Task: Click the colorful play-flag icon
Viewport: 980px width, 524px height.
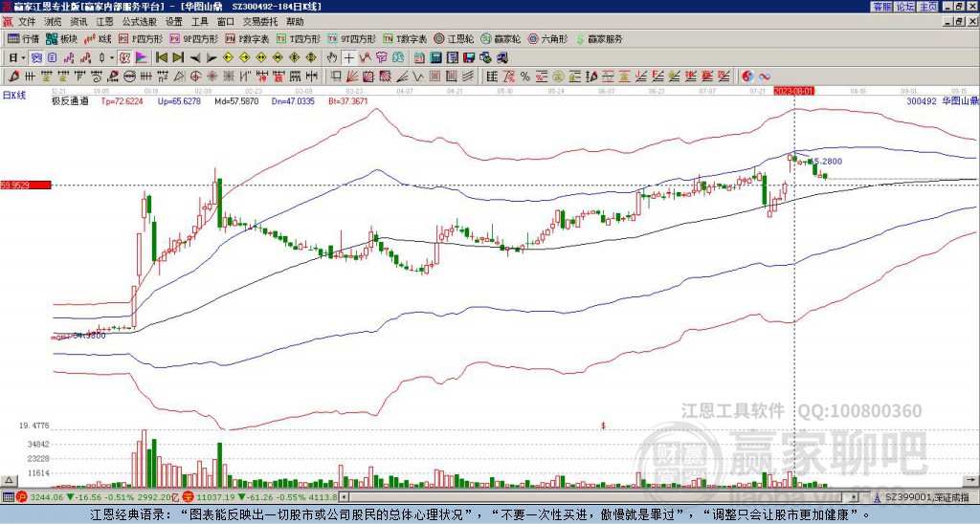Action: pyautogui.click(x=142, y=58)
